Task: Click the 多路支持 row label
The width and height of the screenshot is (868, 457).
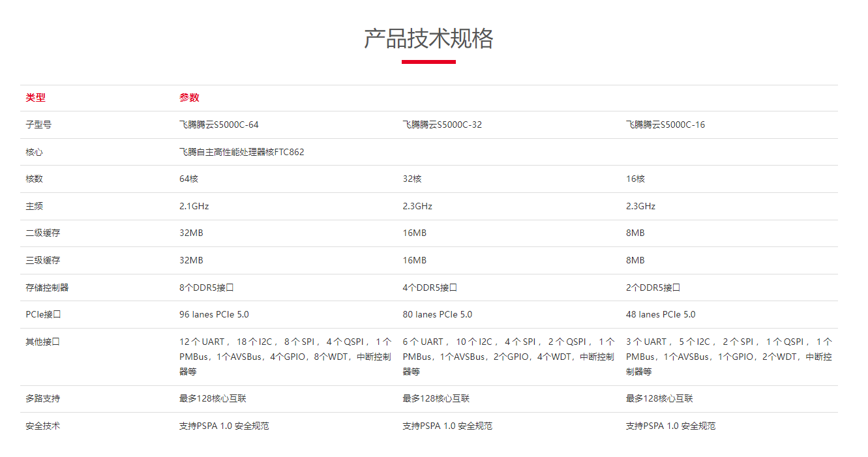Action: pyautogui.click(x=43, y=398)
